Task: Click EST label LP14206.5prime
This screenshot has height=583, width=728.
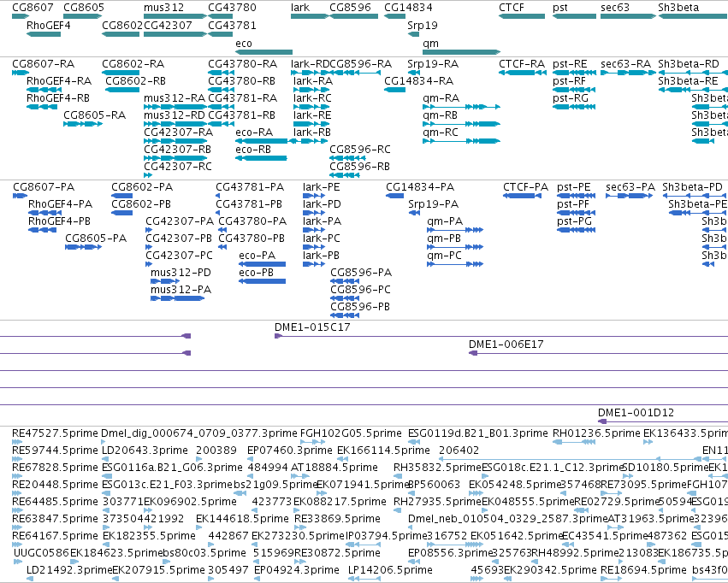Action: 390,569
